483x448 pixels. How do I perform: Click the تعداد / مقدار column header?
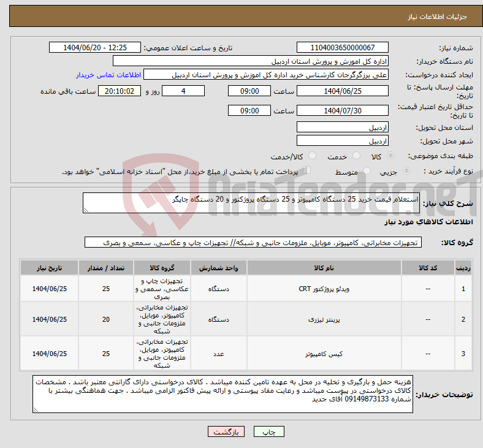click(106, 268)
